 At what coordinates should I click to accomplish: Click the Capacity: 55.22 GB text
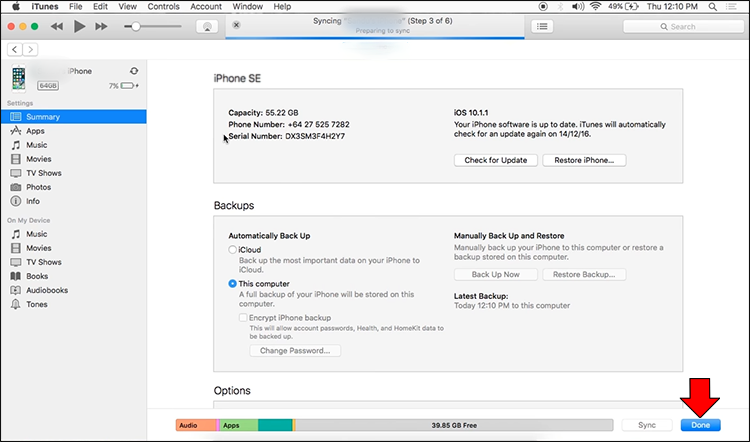(263, 113)
